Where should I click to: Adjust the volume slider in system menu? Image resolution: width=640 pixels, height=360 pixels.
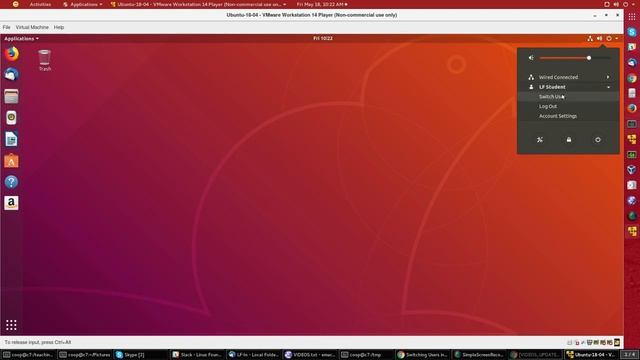point(575,58)
